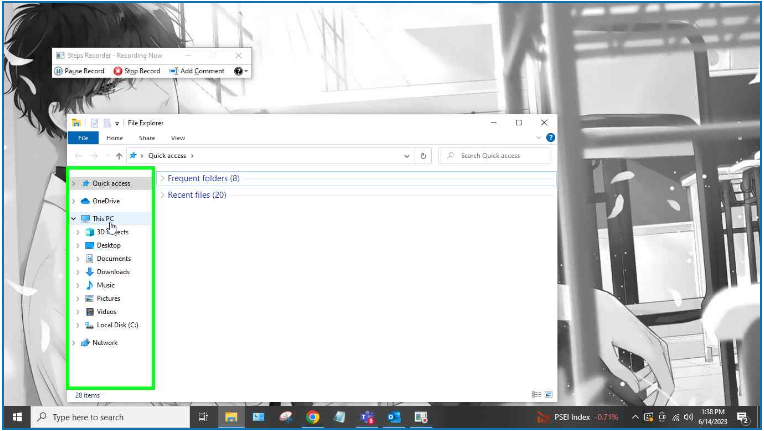764x431 pixels.
Task: Open Customize Quick Access Toolbar dropdown
Action: (117, 124)
